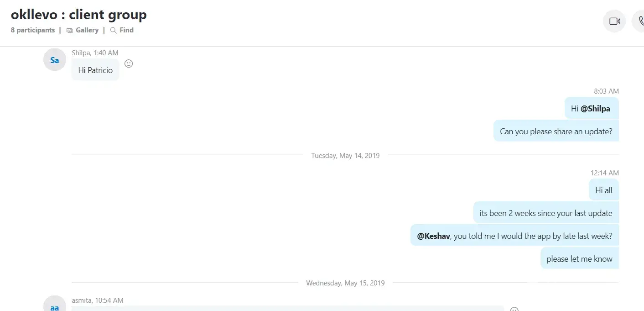Select the "Hi Patricio" message bubble
The width and height of the screenshot is (644, 311).
point(95,70)
